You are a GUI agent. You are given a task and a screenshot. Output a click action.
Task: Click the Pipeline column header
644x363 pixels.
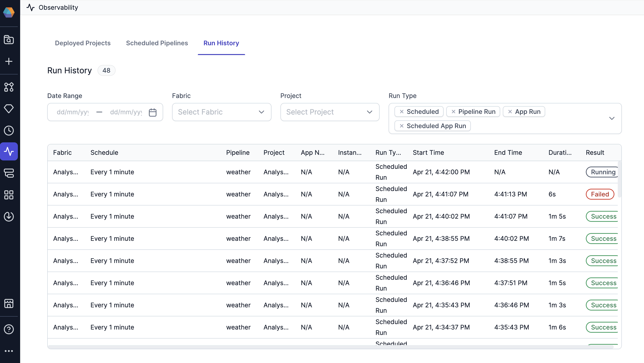pyautogui.click(x=238, y=153)
